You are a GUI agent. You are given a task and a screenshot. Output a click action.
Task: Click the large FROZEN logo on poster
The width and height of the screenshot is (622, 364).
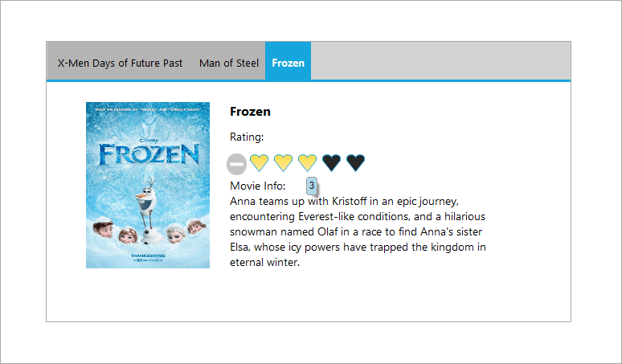(148, 155)
